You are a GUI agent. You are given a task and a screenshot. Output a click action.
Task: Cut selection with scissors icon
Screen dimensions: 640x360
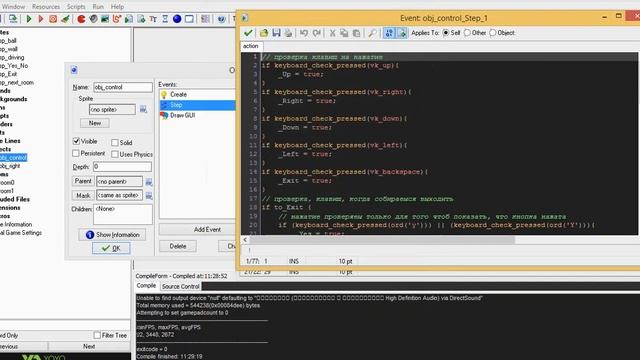coord(332,33)
